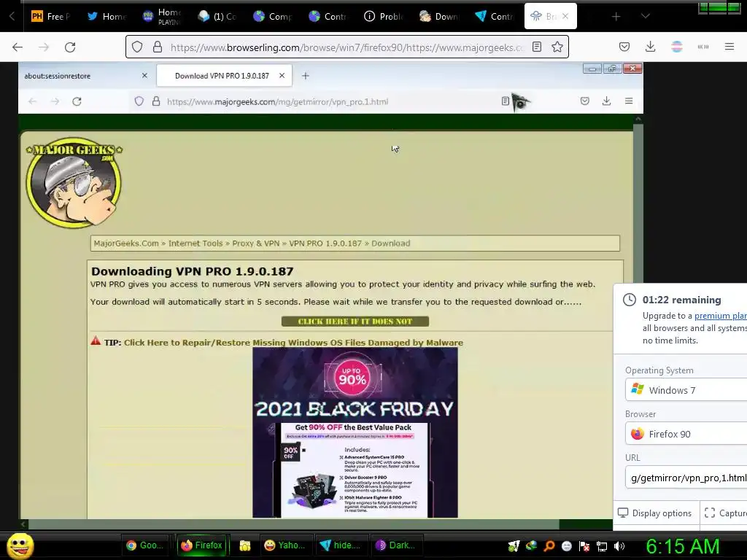
Task: Switch to Google Chrome taskbar item
Action: tap(145, 545)
